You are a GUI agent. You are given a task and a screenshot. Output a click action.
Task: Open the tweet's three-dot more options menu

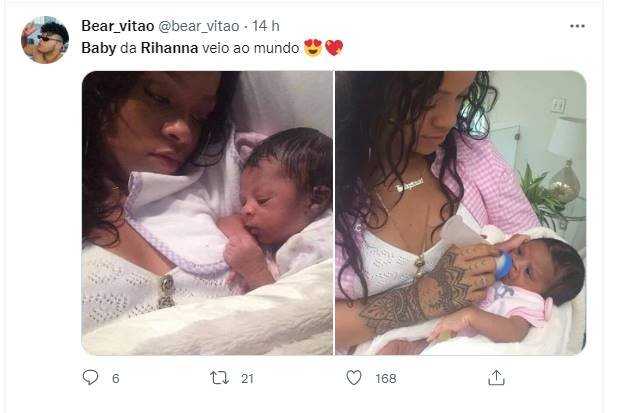coord(577,26)
